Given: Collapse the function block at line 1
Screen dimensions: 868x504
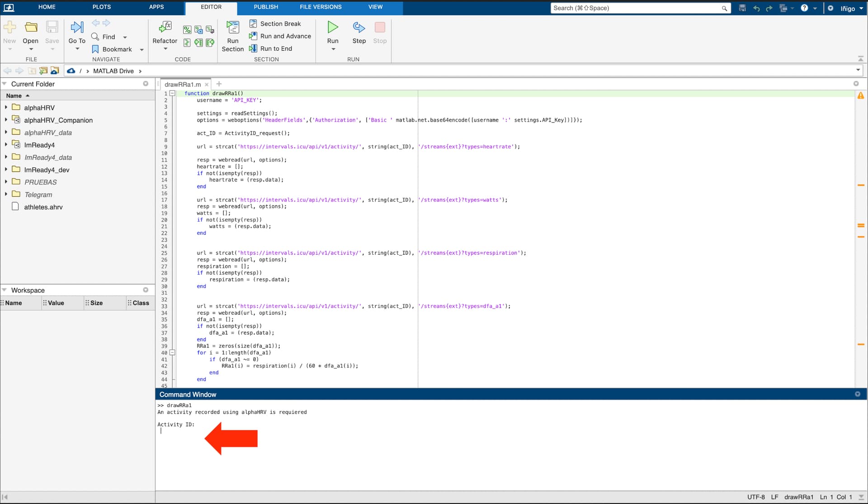Looking at the screenshot, I should pyautogui.click(x=172, y=93).
